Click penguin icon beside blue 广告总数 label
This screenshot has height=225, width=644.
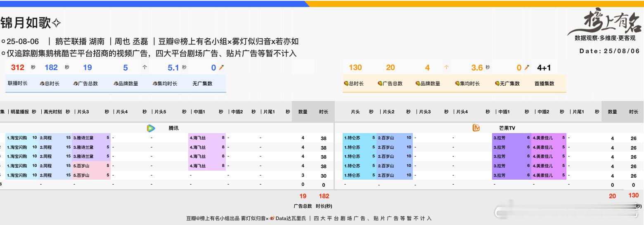(x=76, y=84)
